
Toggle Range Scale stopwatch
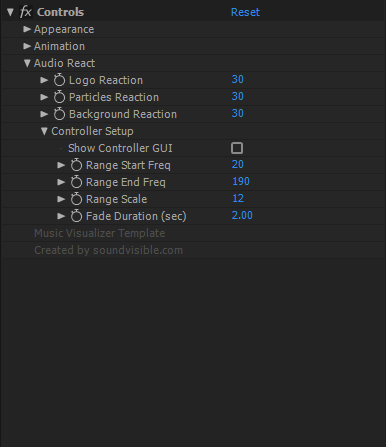76,199
